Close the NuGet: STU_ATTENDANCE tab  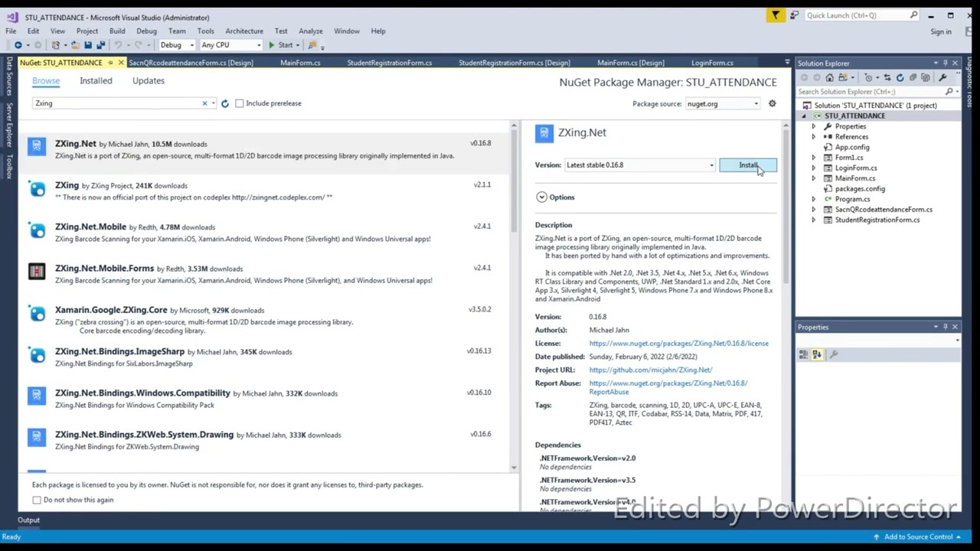pos(120,63)
